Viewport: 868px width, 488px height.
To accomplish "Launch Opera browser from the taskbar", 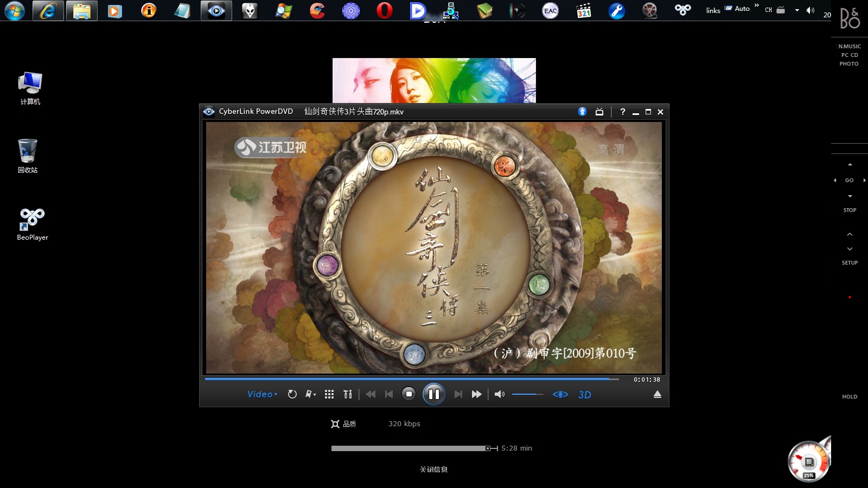I will 384,10.
